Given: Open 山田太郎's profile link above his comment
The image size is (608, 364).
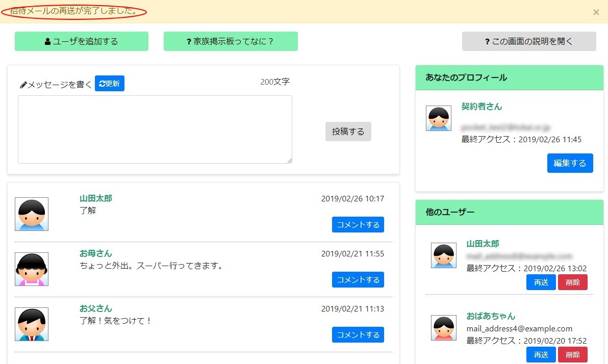Looking at the screenshot, I should pos(95,198).
